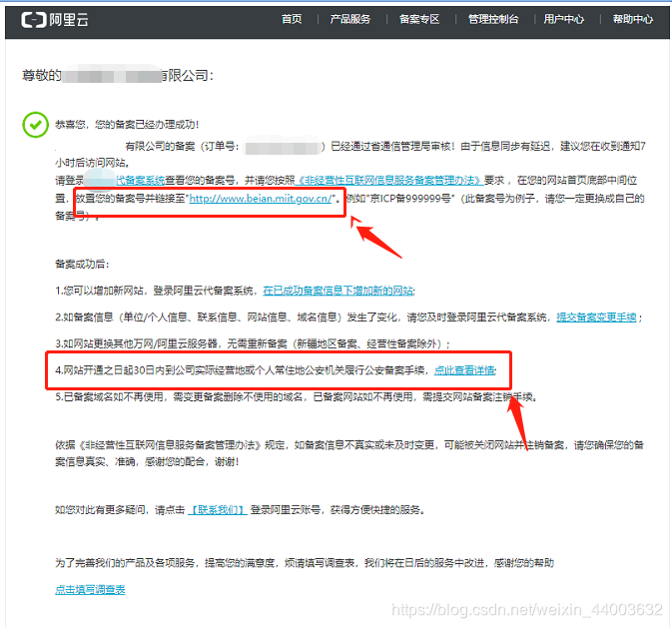This screenshot has height=628, width=672.
Task: Click 在已成功备案信息下增加新的网站 link
Action: click(338, 291)
